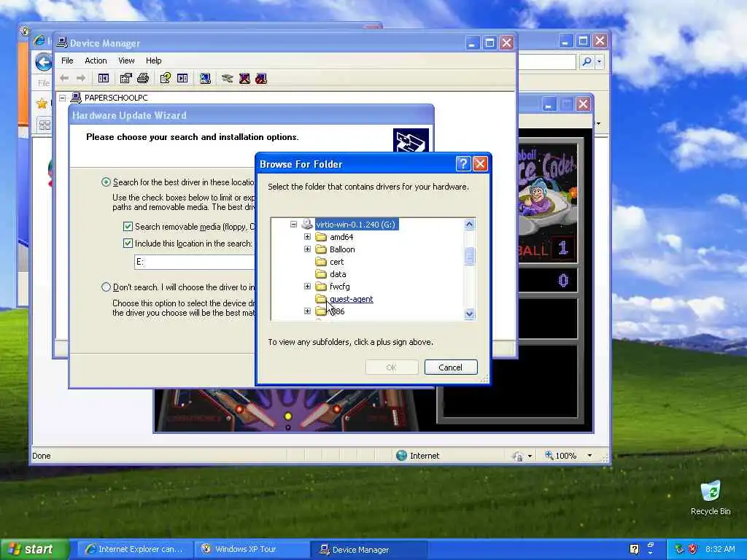Click the amd64 folder icon
Viewport: 747px width, 560px height.
tap(321, 237)
